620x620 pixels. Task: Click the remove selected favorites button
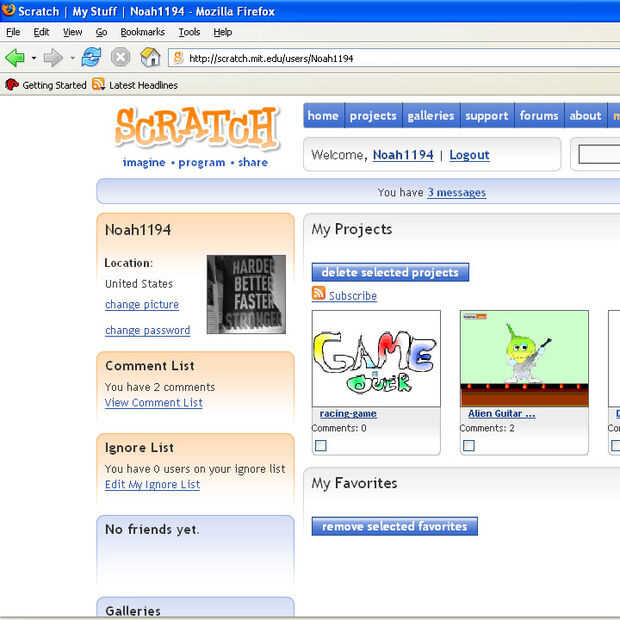[x=395, y=526]
